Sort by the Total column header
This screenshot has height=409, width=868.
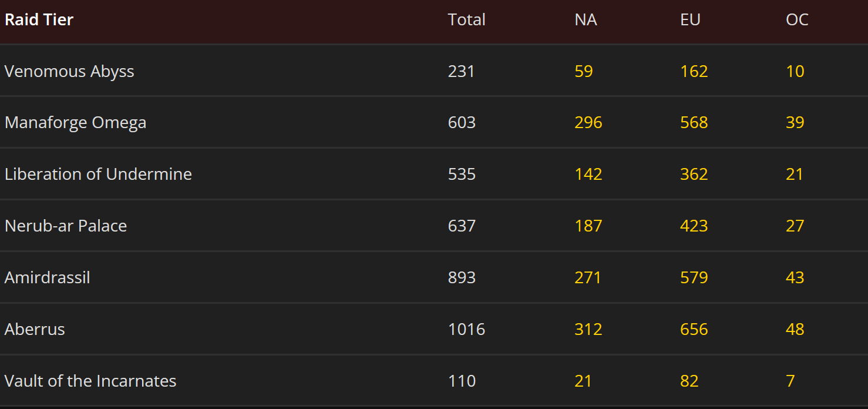467,19
